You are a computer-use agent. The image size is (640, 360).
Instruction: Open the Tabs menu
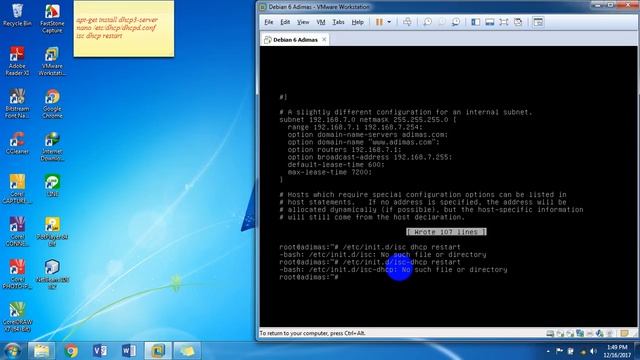[338, 22]
